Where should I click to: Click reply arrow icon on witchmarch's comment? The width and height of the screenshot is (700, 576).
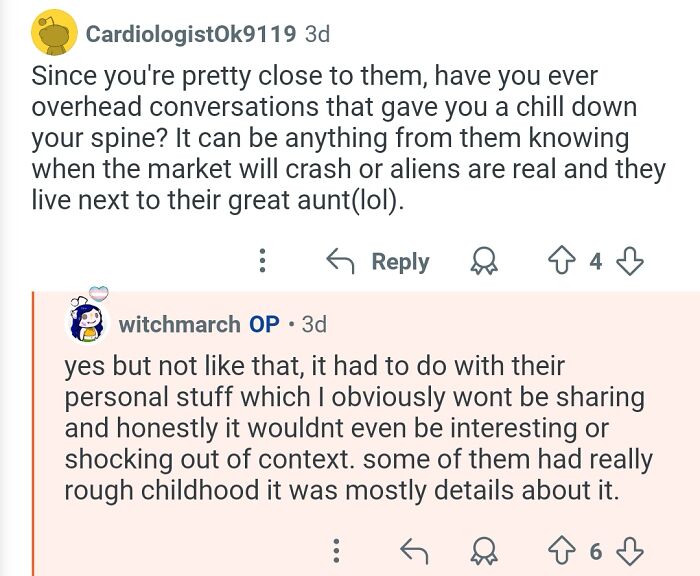point(414,551)
